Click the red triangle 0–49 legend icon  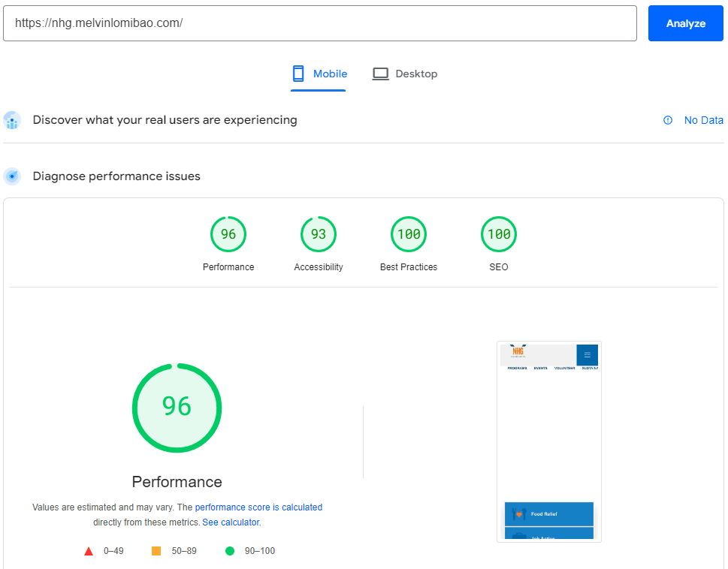[x=89, y=550]
